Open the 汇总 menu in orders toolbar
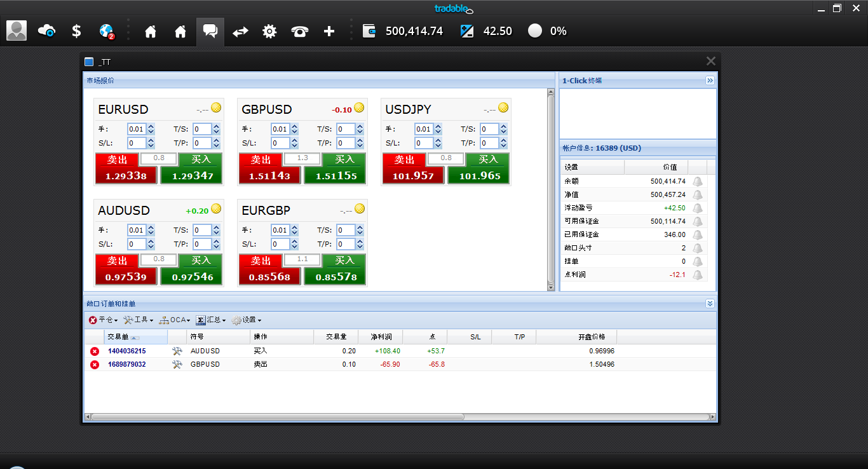Viewport: 868px width, 469px height. coord(211,320)
